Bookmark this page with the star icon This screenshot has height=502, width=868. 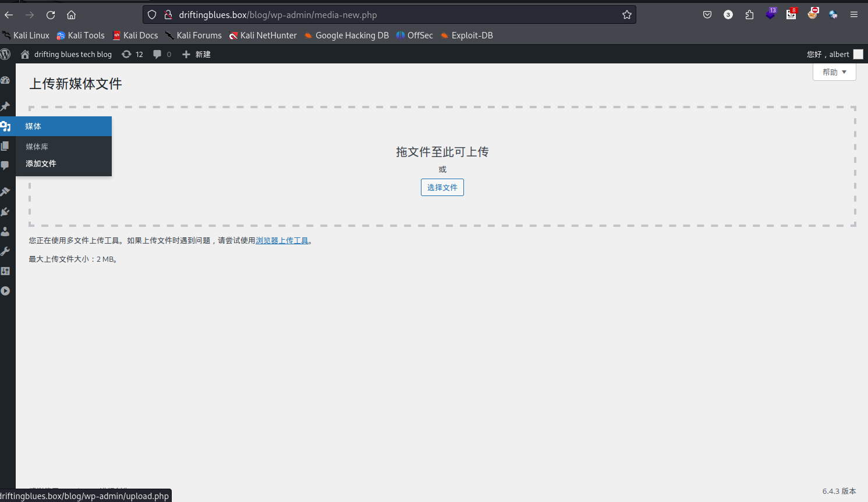627,15
